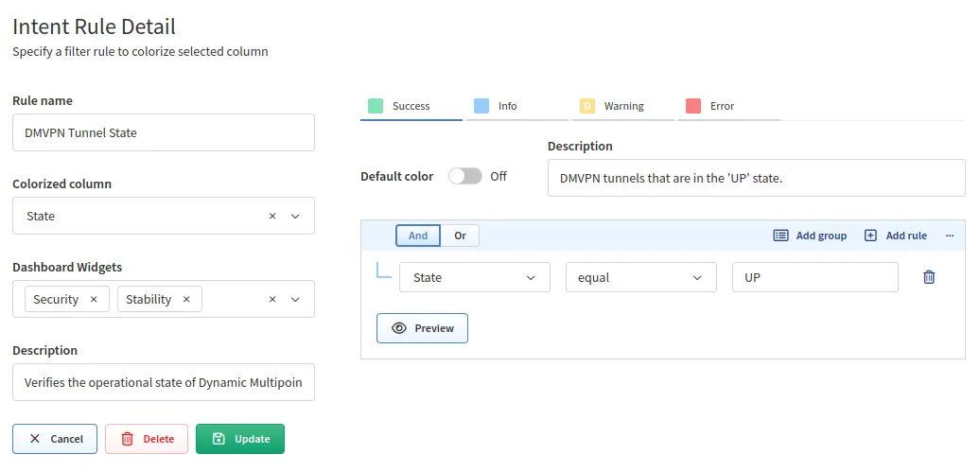The height and width of the screenshot is (472, 980).
Task: Click the Rule name input field
Action: [x=164, y=132]
